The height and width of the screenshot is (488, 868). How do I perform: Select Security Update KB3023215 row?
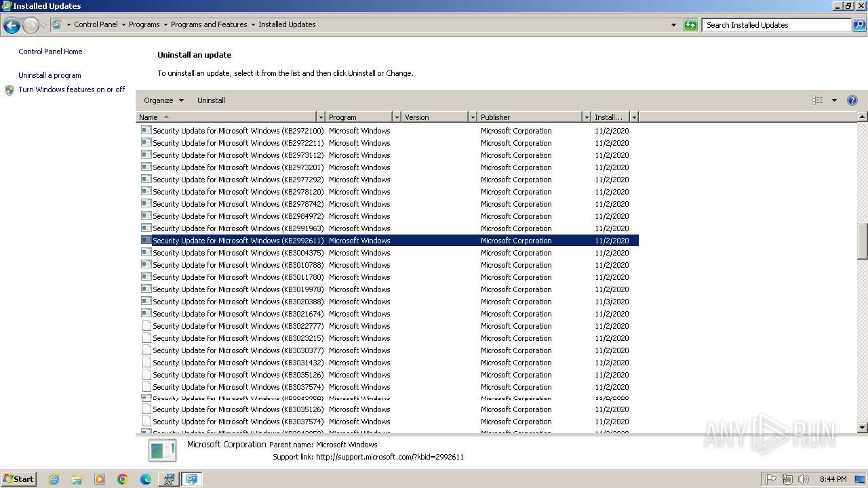coord(387,338)
